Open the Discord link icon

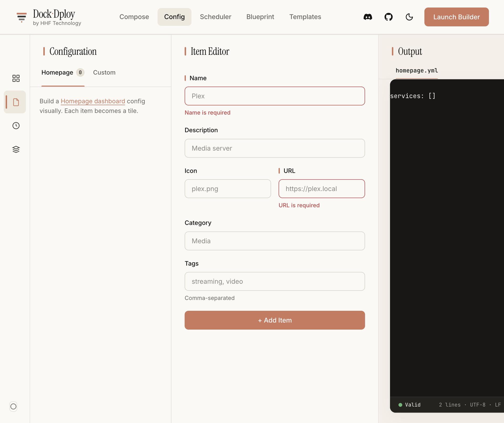click(x=368, y=17)
